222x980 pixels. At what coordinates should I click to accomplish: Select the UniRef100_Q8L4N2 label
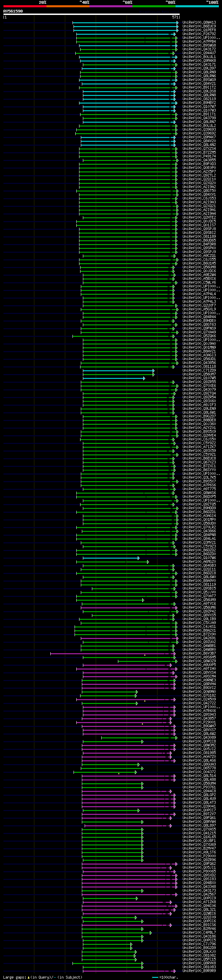click(x=199, y=145)
